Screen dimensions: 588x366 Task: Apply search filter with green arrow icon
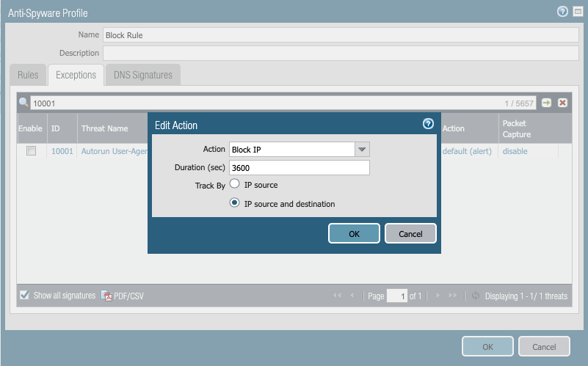(x=546, y=103)
